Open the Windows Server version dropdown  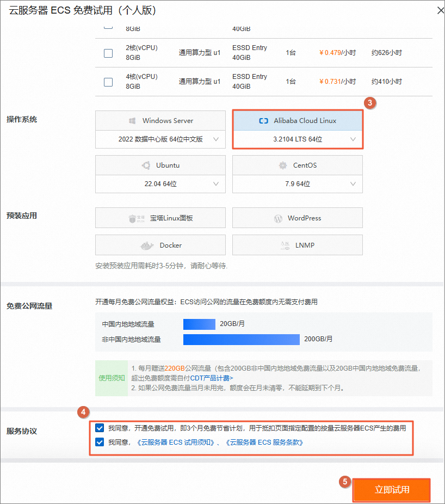pyautogui.click(x=160, y=139)
